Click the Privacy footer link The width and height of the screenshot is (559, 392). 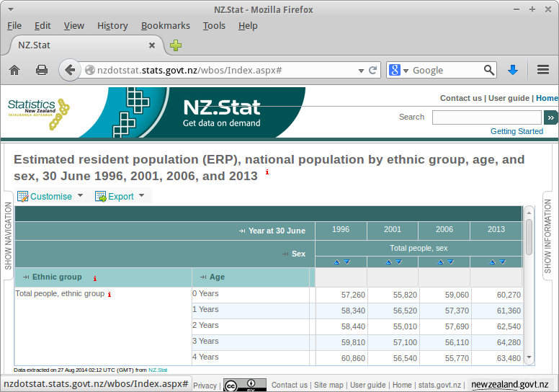tap(205, 386)
